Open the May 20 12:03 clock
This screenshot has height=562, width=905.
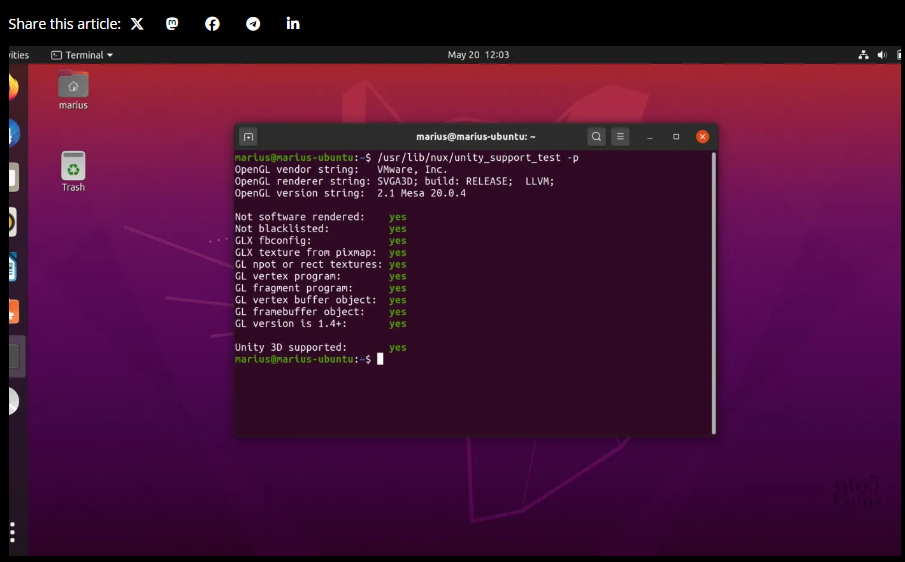pos(478,55)
